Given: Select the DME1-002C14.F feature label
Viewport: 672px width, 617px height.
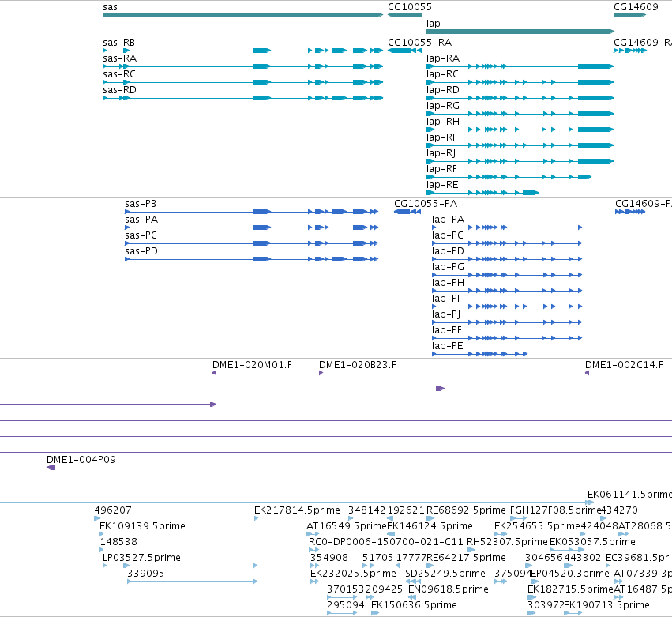Looking at the screenshot, I should (624, 365).
